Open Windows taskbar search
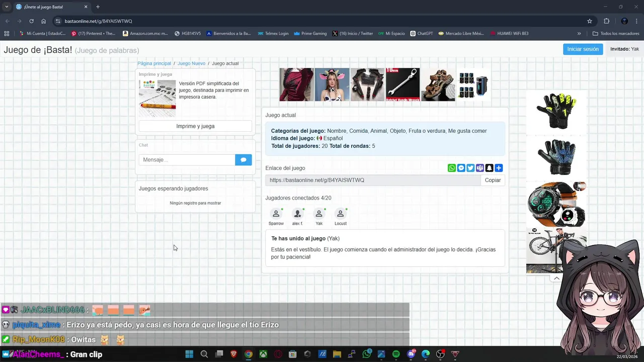The image size is (644, 362). pyautogui.click(x=204, y=354)
